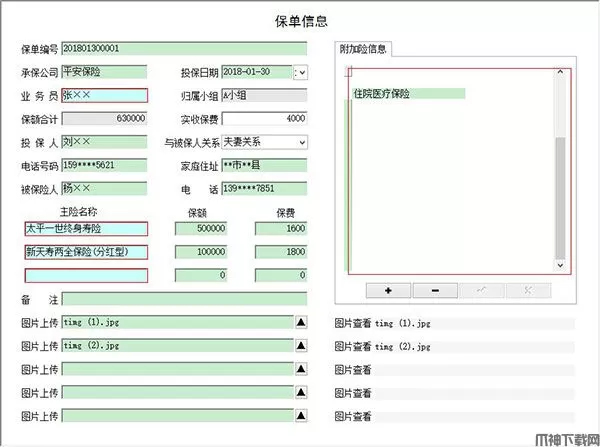
Task: Click the 归属小组 field
Action: click(264, 95)
